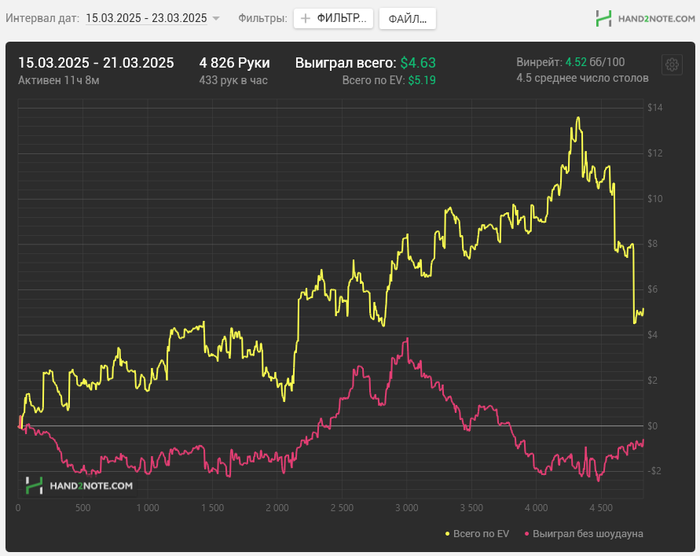Click the $5.19 EV total value
Image resolution: width=700 pixels, height=556 pixels.
[422, 80]
